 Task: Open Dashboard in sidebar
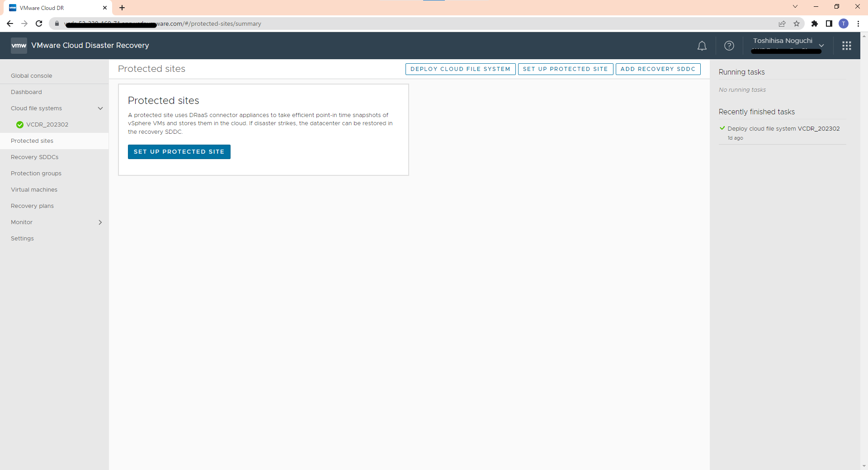pyautogui.click(x=26, y=92)
